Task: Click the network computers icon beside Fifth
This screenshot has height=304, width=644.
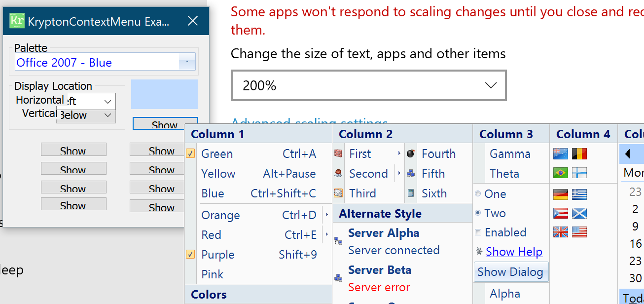Action: [x=411, y=173]
